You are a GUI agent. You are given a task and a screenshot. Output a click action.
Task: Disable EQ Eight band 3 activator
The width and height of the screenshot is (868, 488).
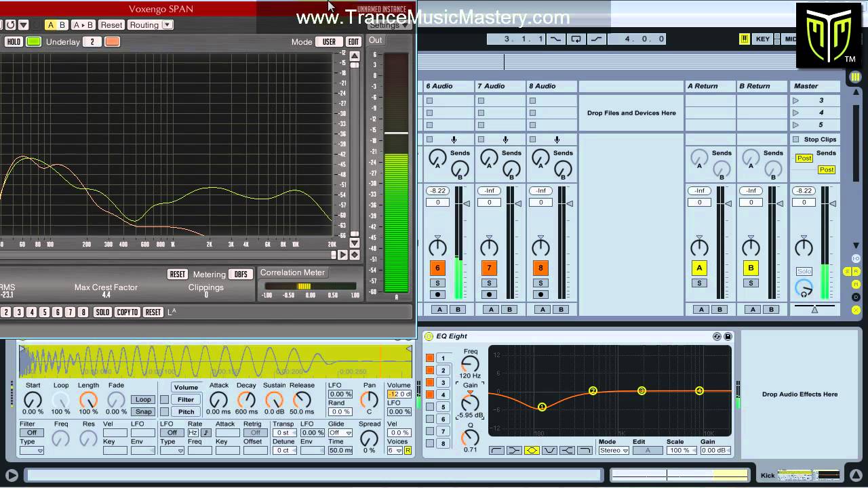(x=430, y=382)
